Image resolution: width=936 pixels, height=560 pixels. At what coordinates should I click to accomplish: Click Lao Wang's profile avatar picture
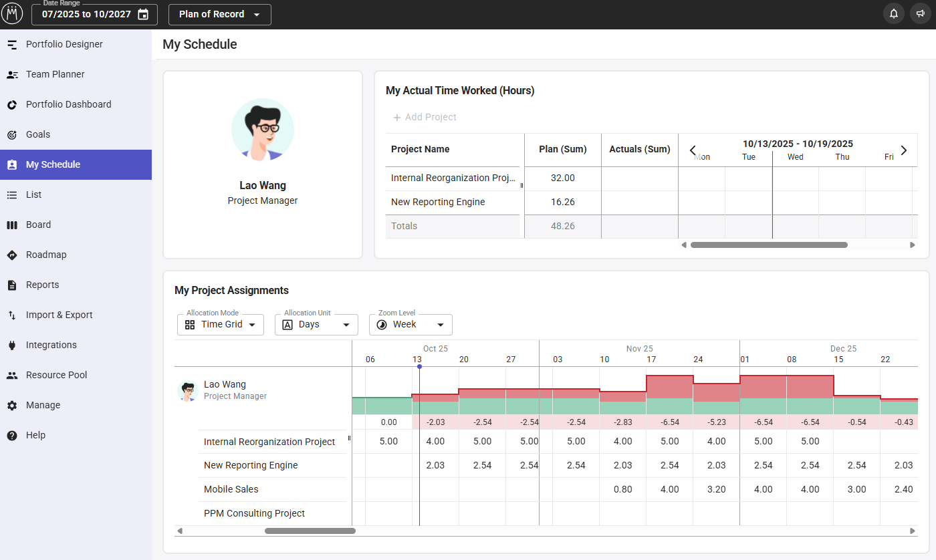tap(263, 130)
